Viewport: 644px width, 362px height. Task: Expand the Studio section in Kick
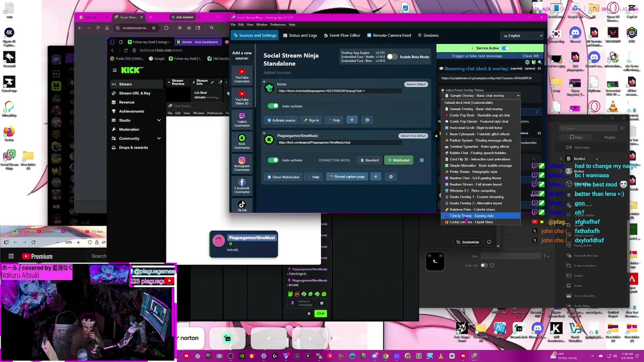158,120
